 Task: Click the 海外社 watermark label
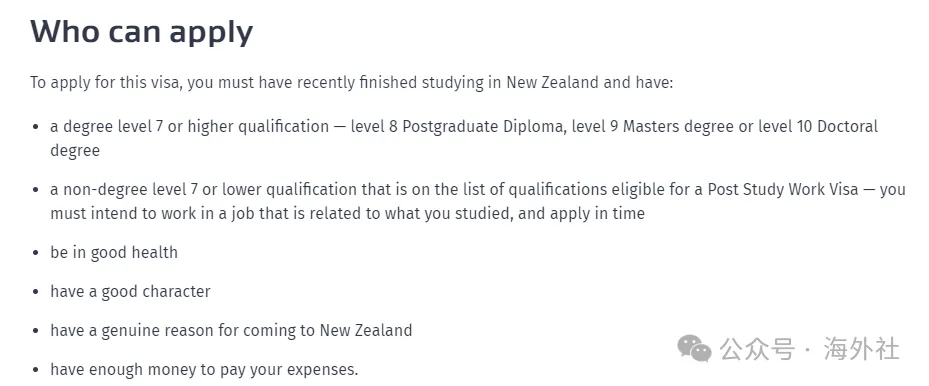(x=861, y=349)
